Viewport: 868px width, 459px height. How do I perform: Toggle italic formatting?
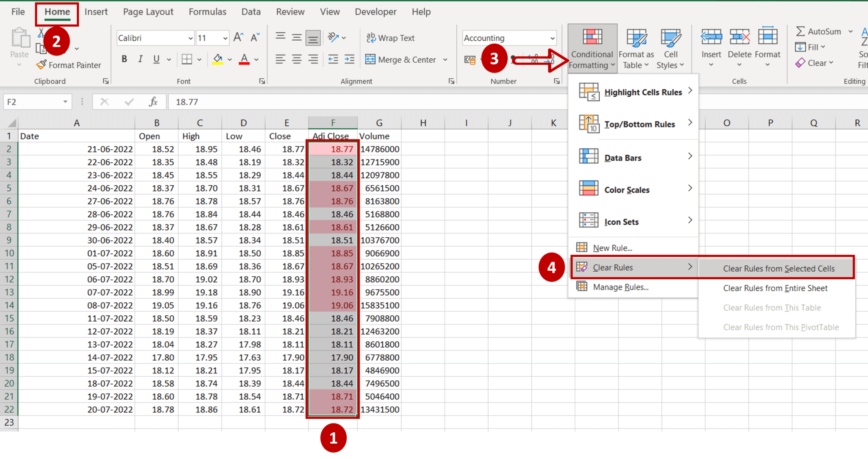coord(140,59)
